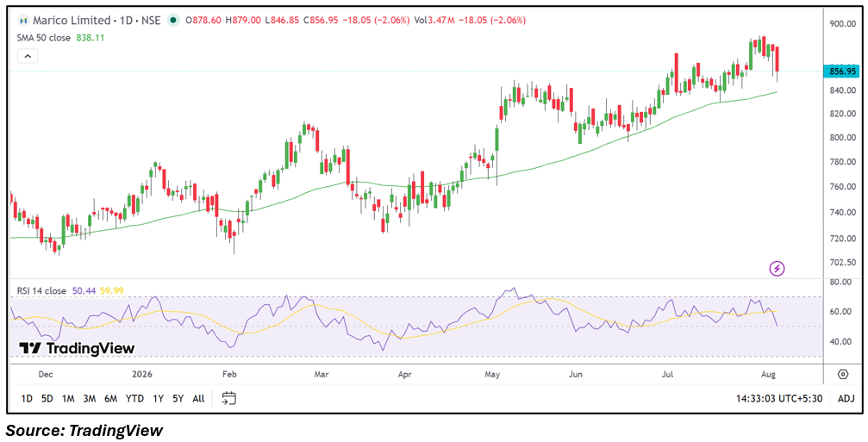This screenshot has width=868, height=442.
Task: Click the Marico Limited symbol logo icon
Action: click(22, 21)
